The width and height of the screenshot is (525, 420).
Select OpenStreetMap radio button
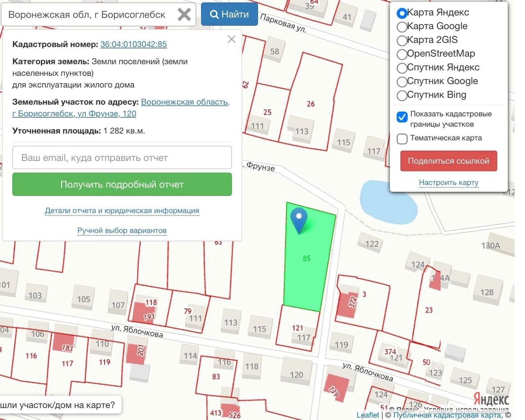pyautogui.click(x=402, y=54)
